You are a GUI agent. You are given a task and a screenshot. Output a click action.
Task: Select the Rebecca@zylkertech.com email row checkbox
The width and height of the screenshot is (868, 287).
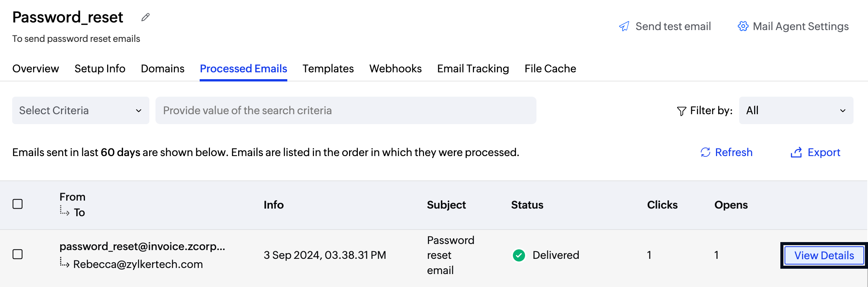(18, 254)
